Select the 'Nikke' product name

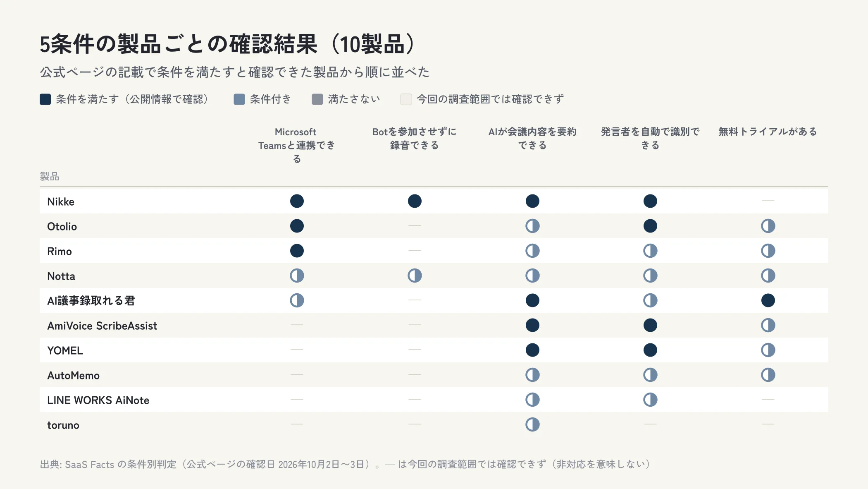pyautogui.click(x=61, y=201)
